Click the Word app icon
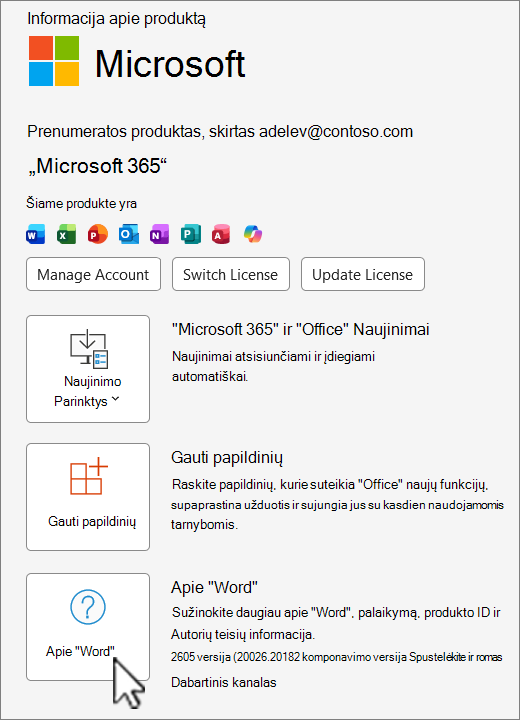Screen dimensions: 520x720 click(35, 234)
